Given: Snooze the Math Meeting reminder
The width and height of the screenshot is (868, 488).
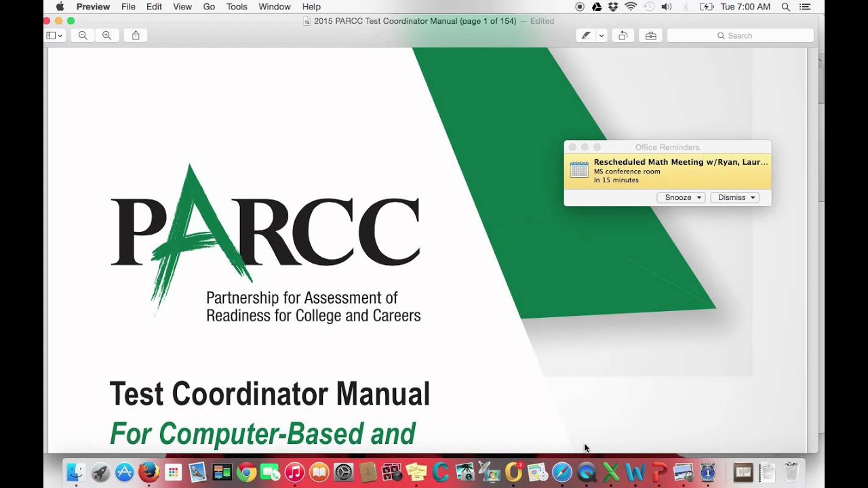Looking at the screenshot, I should tap(681, 197).
